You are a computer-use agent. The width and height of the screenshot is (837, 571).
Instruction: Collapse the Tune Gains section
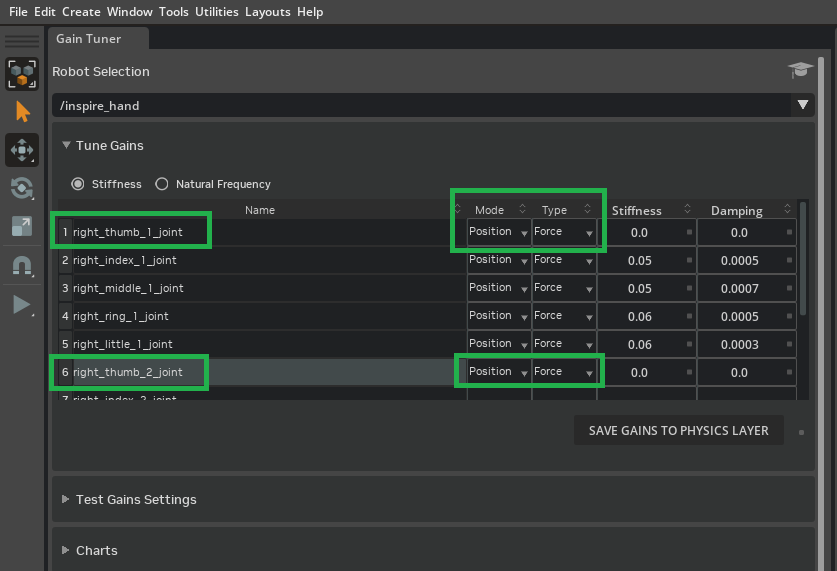(x=66, y=145)
